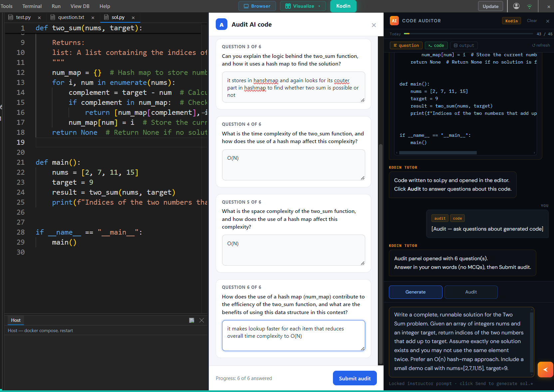Viewport: 554px width, 392px height.
Task: Close the test.py tab
Action: click(x=39, y=18)
